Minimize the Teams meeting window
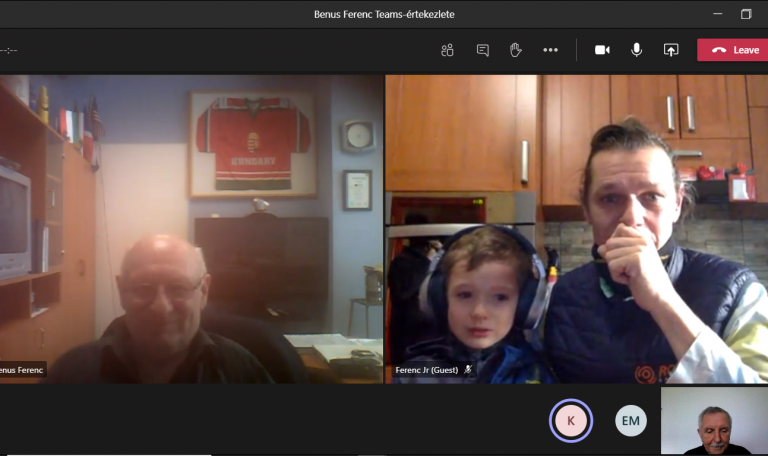 (x=718, y=14)
